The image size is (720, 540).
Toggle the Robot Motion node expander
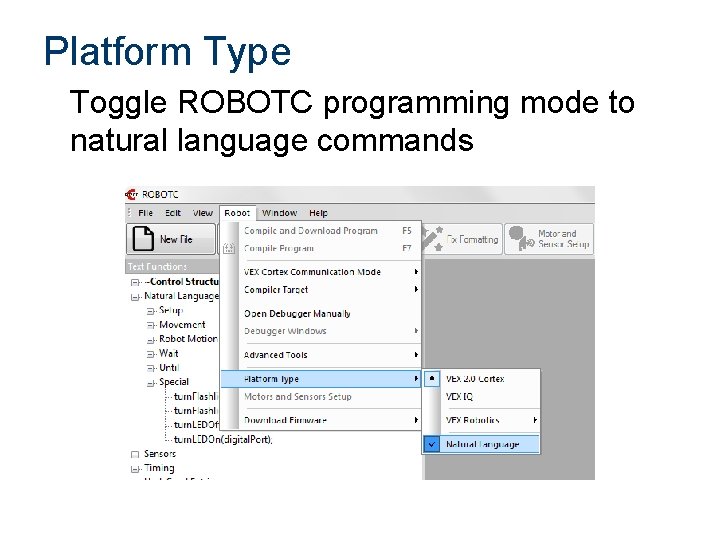tap(151, 340)
